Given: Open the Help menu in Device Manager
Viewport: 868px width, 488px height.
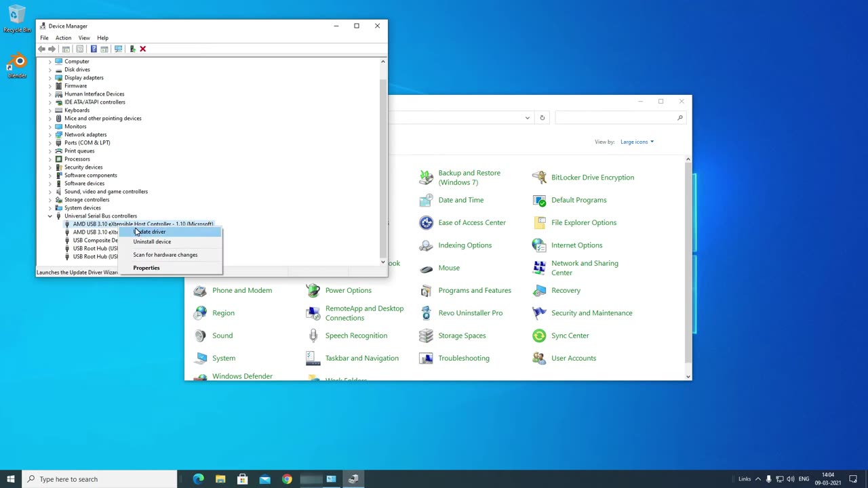Looking at the screenshot, I should pyautogui.click(x=102, y=38).
